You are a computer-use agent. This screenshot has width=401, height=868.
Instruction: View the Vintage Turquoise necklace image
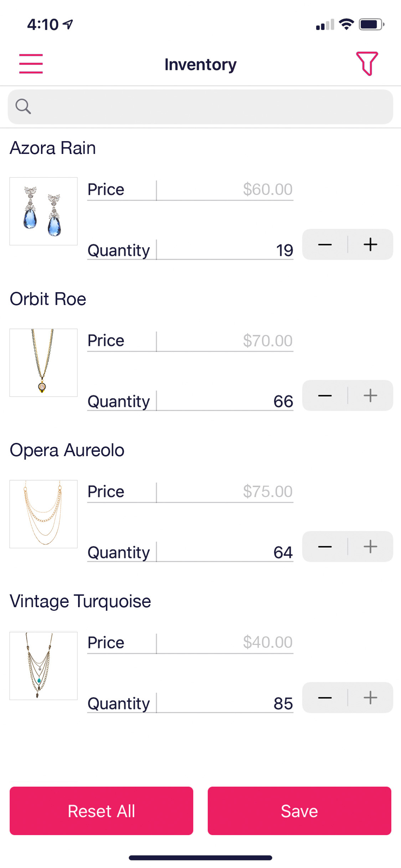(43, 666)
